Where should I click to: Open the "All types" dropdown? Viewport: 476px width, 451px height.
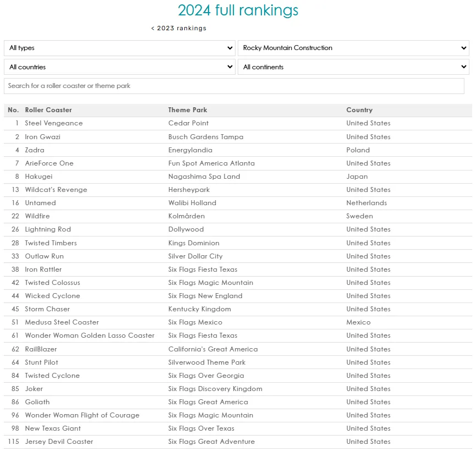[118, 48]
